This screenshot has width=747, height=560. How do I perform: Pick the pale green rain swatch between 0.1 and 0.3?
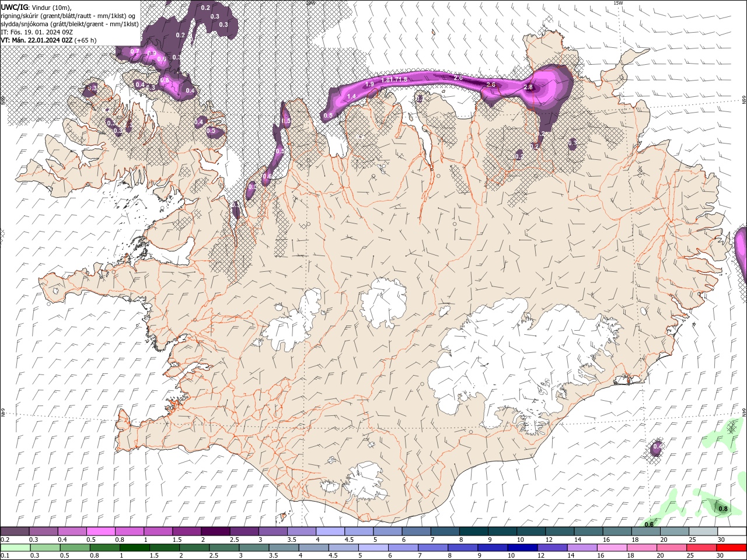[x=15, y=548]
